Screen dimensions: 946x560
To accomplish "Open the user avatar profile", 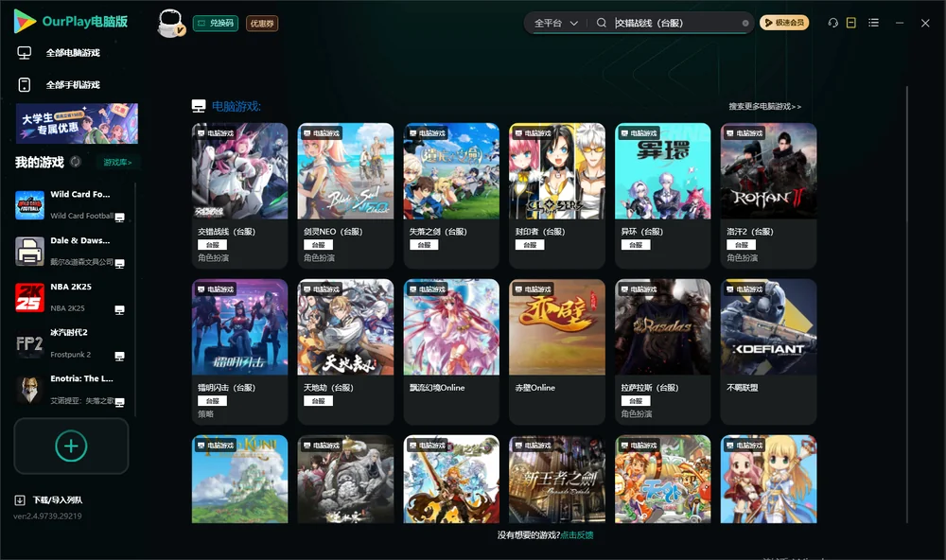I will (170, 23).
